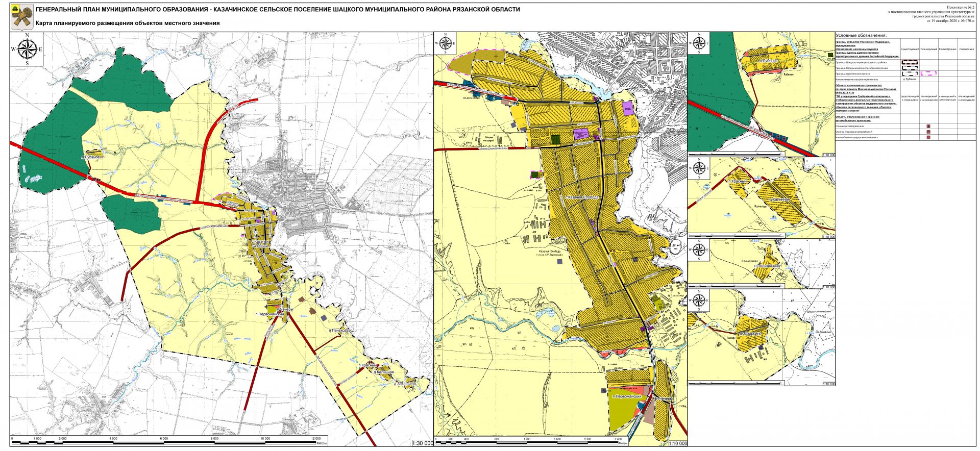Viewport: 980px width, 451px height.
Task: Click the compass rose on the Лубяное inset map
Action: click(x=699, y=42)
